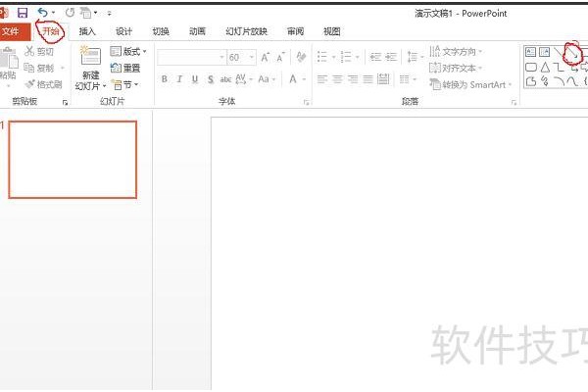Open the 视图 (View) tab
The width and height of the screenshot is (588, 392).
(332, 31)
